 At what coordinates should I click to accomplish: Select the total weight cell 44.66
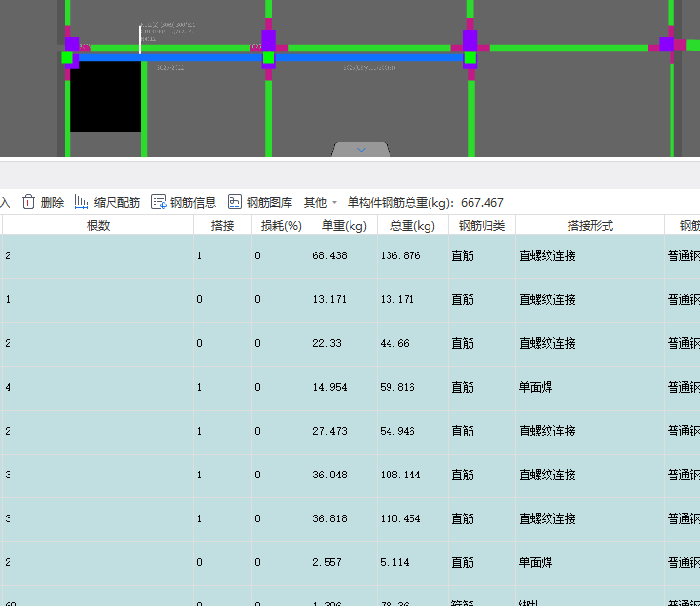(x=412, y=343)
